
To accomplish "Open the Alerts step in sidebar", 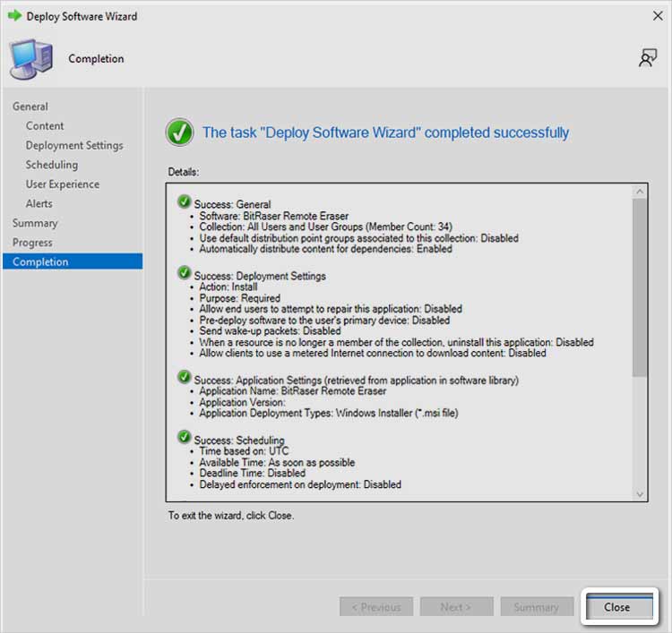I will click(39, 203).
